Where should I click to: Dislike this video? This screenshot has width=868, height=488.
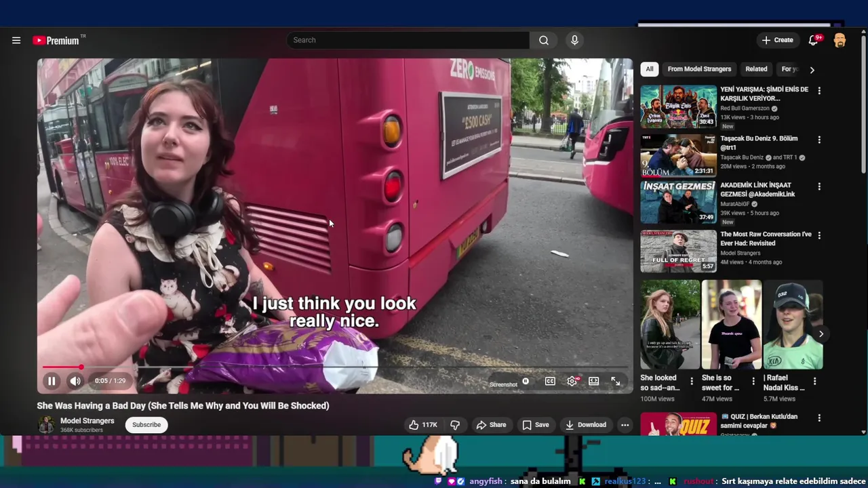point(455,425)
